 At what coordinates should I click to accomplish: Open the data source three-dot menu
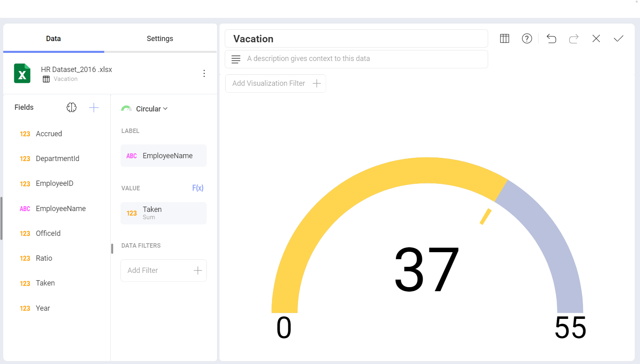point(204,73)
